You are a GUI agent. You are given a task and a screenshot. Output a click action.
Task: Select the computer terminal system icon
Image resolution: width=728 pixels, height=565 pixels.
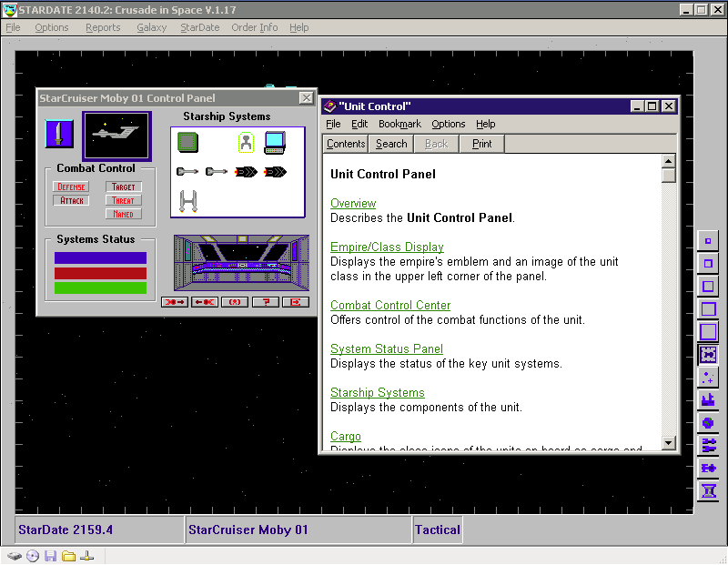(275, 143)
